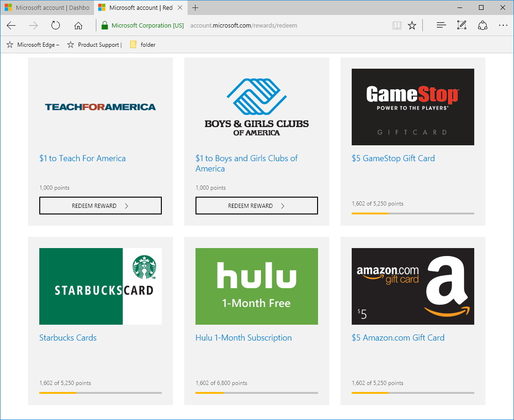This screenshot has height=420, width=514.
Task: Add this page to favorites
Action: [412, 26]
